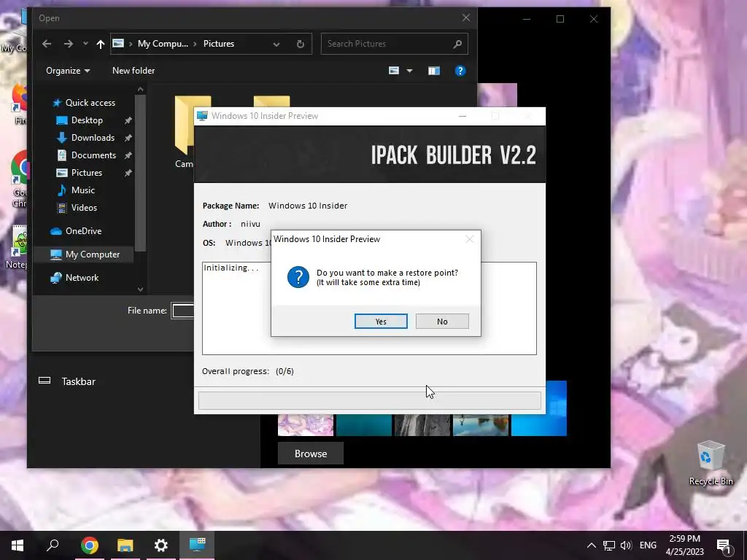Minimize the IPack Builder installer window

(462, 116)
